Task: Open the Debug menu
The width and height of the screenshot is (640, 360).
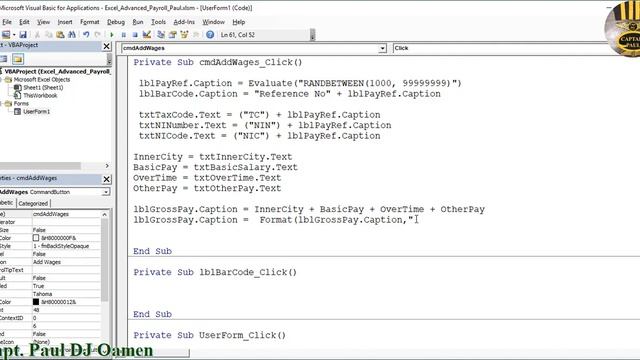Action: pos(116,22)
